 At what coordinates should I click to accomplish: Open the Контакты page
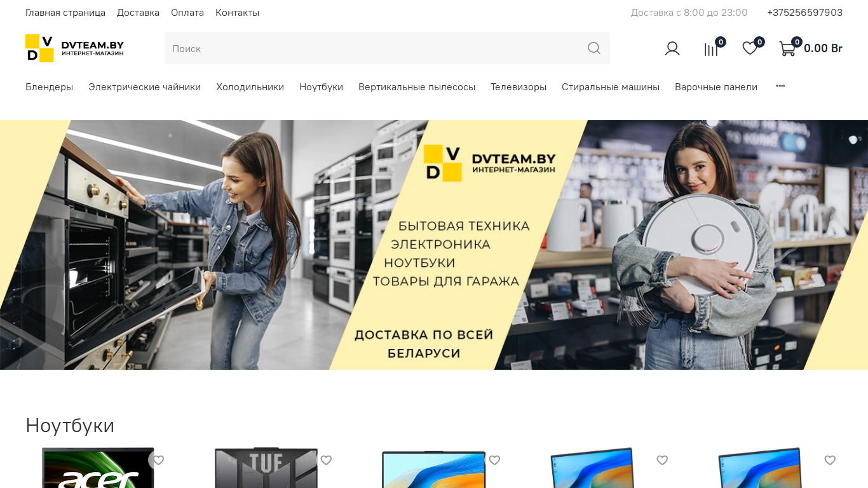coord(237,13)
